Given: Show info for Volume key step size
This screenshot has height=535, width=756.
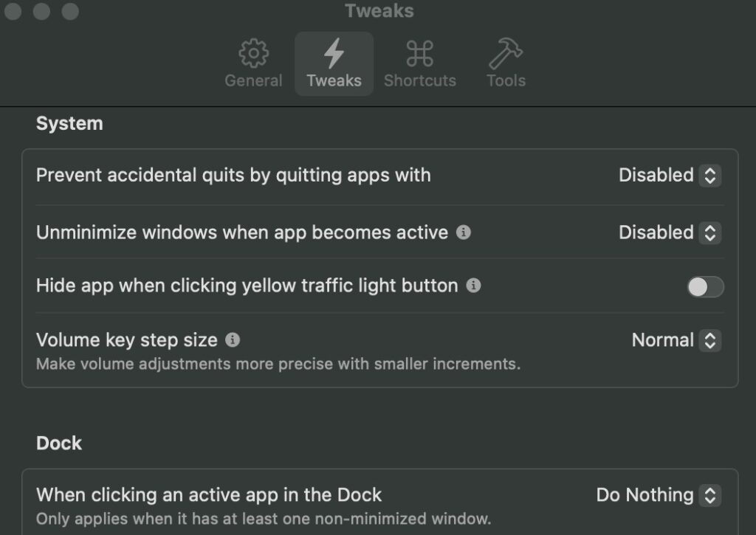Looking at the screenshot, I should 233,339.
